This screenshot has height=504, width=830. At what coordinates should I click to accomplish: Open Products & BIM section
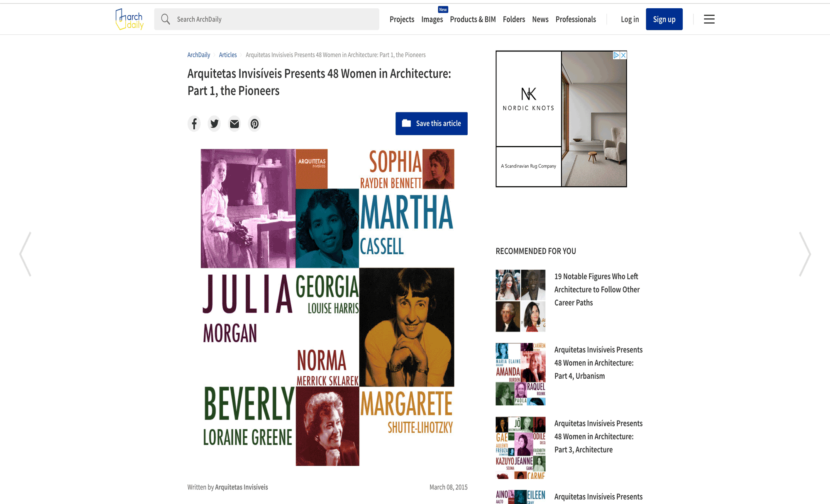[473, 19]
